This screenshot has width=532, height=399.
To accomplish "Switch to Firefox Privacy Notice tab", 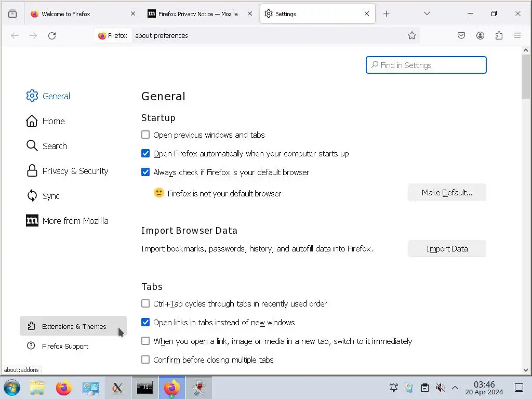I will pyautogui.click(x=199, y=14).
